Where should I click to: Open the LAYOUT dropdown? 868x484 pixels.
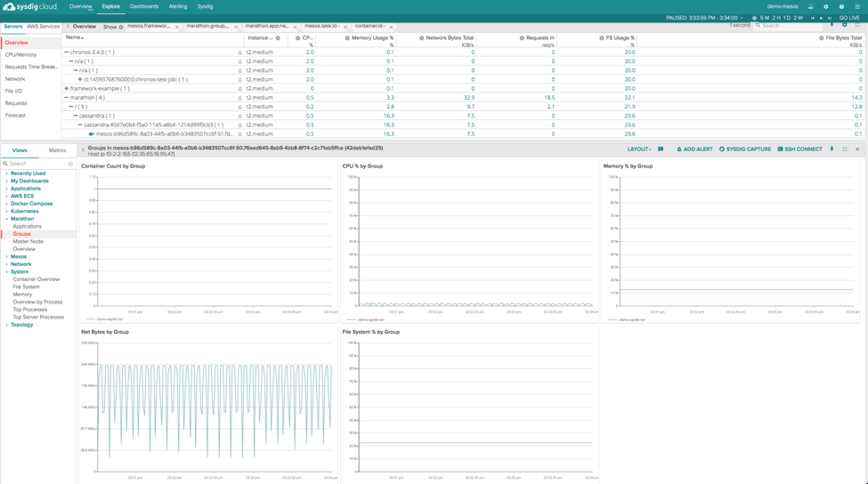click(x=639, y=149)
